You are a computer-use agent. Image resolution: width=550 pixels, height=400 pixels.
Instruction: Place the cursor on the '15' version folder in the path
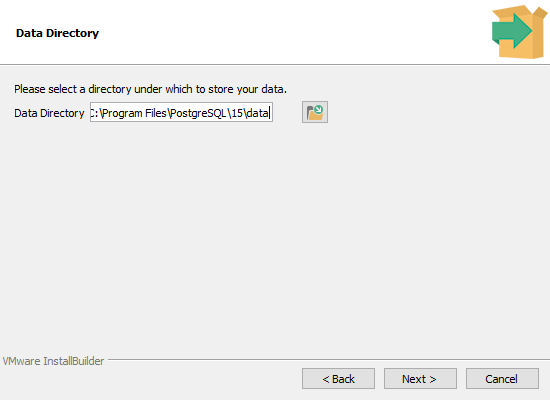[x=237, y=113]
